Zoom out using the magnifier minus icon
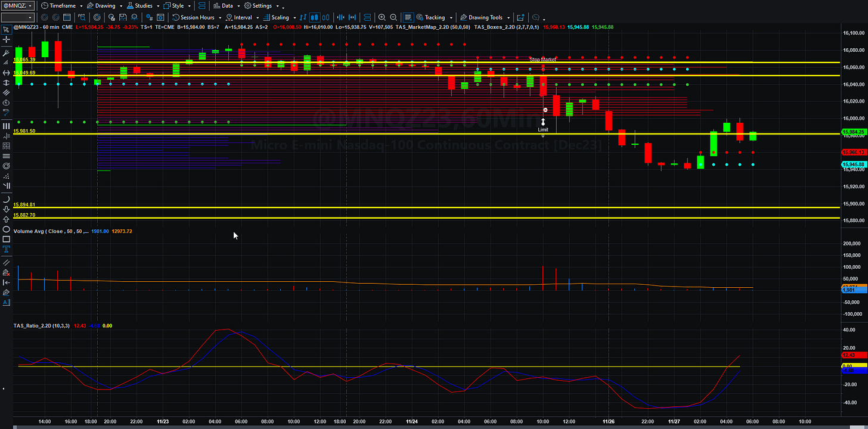The image size is (868, 429). point(393,17)
